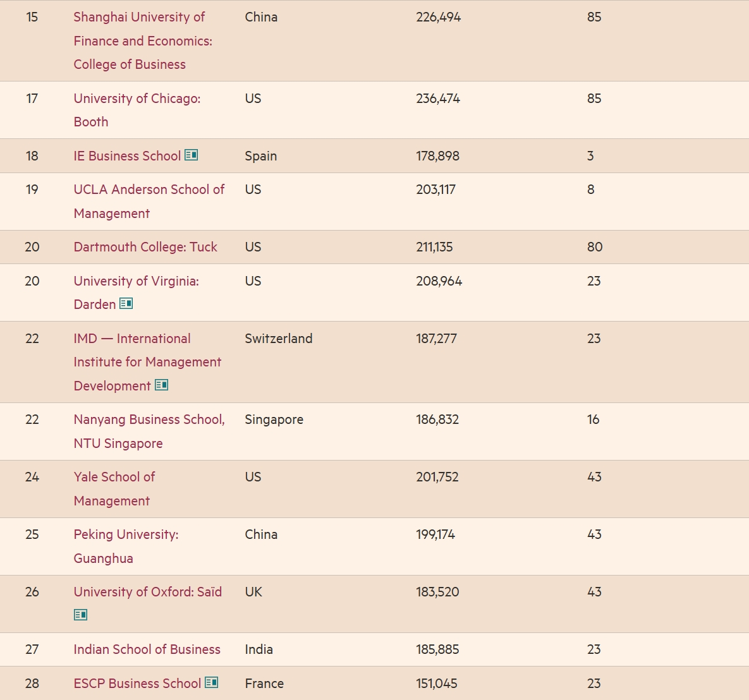Click US in the Dartmouth Tuck row
The width and height of the screenshot is (749, 700).
(x=253, y=247)
